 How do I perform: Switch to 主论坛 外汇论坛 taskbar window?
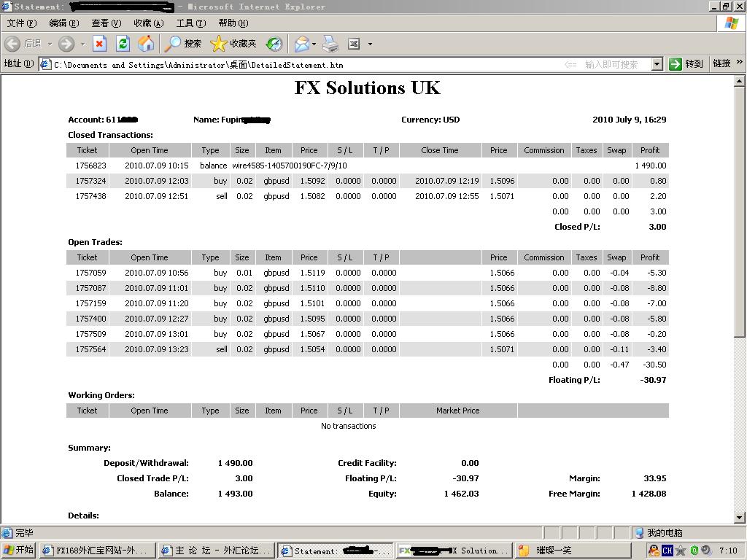216,551
